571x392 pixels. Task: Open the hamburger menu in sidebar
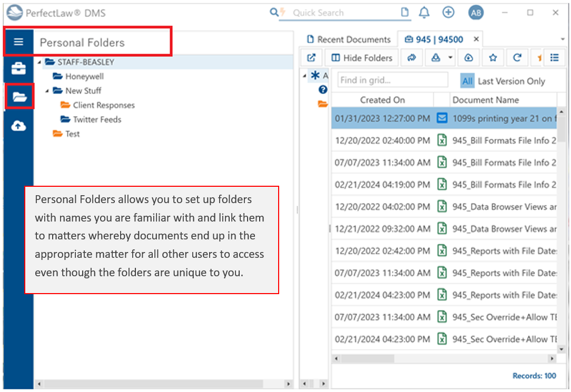pos(18,42)
